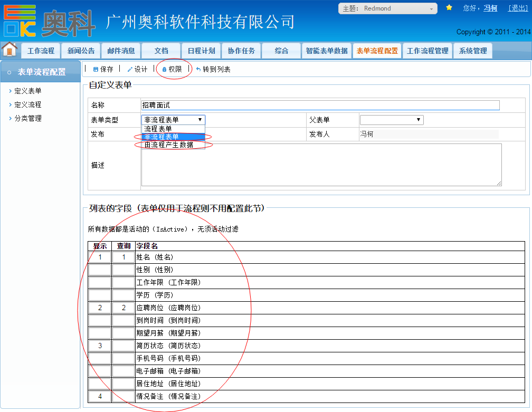Viewport: 532px width, 412px height.
Task: Click the 名称 name input field
Action: [x=320, y=106]
